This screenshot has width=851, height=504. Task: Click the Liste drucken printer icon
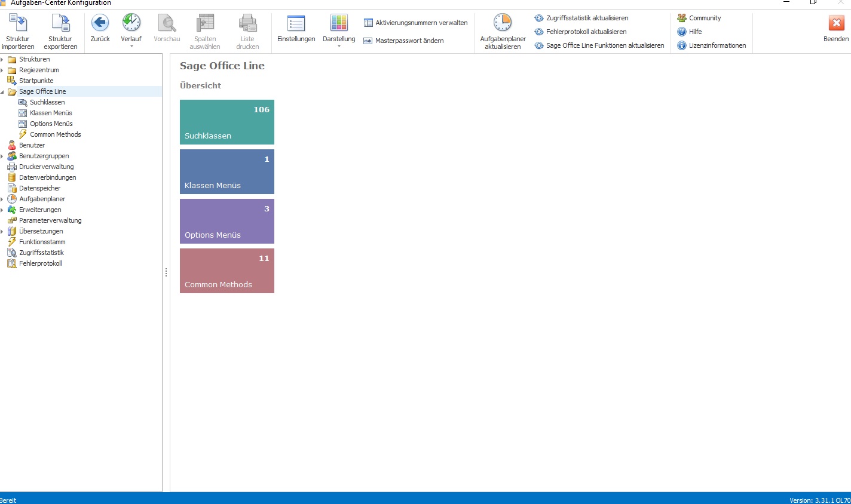247,23
